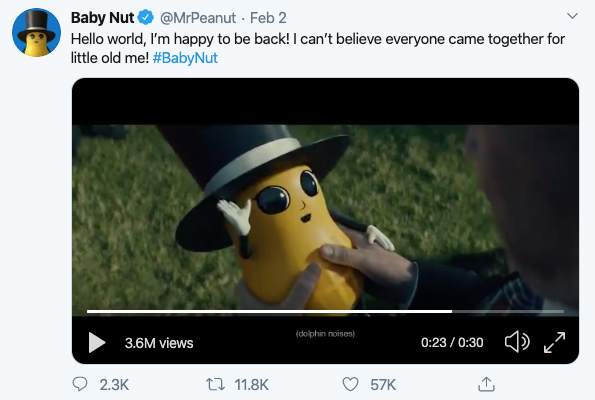Click the 0:23 / 0:30 time display

[452, 343]
